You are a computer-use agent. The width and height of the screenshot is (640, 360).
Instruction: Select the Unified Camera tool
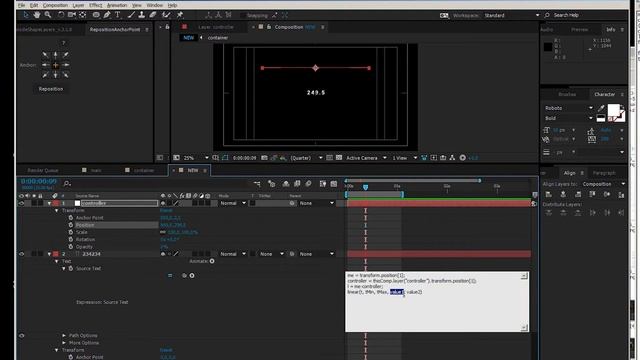pyautogui.click(x=72, y=15)
